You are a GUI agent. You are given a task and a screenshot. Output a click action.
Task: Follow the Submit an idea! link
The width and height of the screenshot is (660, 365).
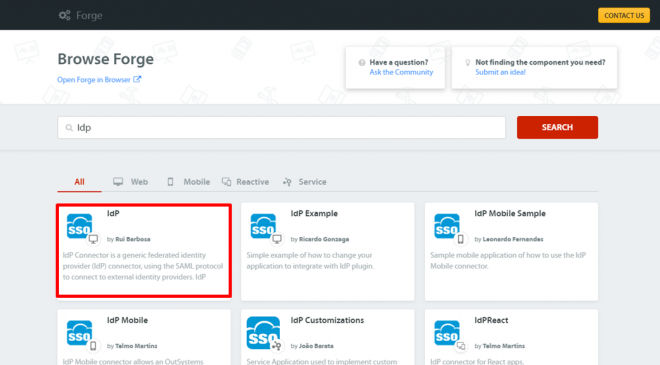(x=500, y=72)
